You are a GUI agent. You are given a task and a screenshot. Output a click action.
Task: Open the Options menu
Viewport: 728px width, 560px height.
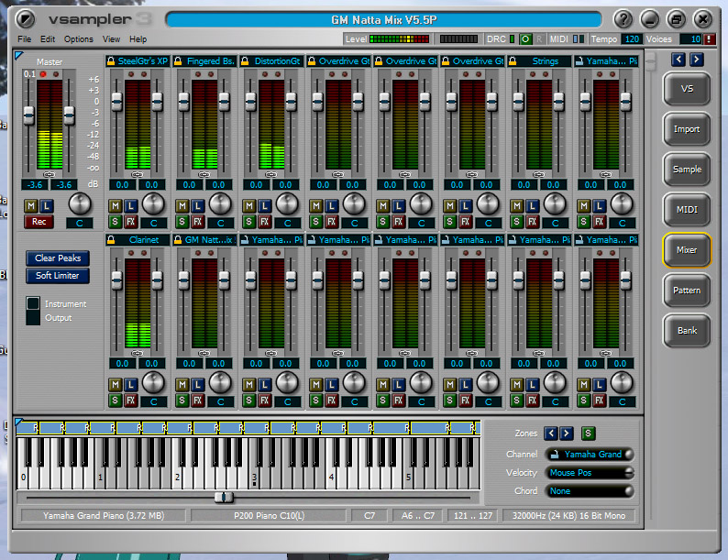coord(79,39)
